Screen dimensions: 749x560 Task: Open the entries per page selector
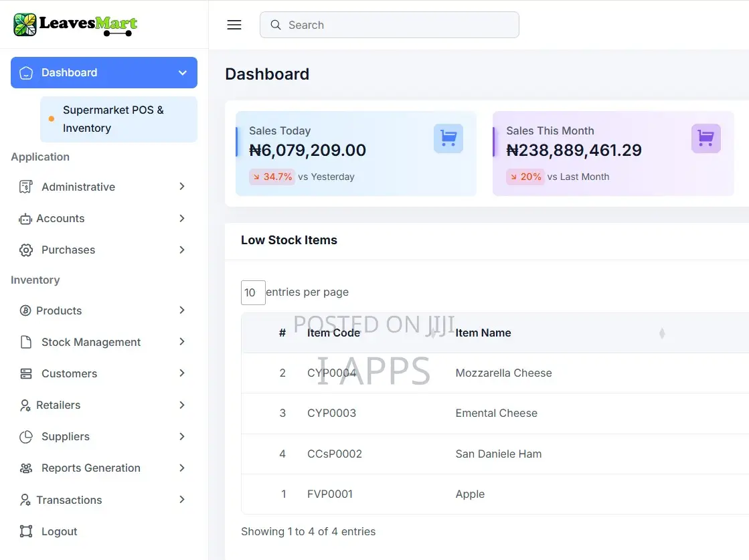click(253, 292)
